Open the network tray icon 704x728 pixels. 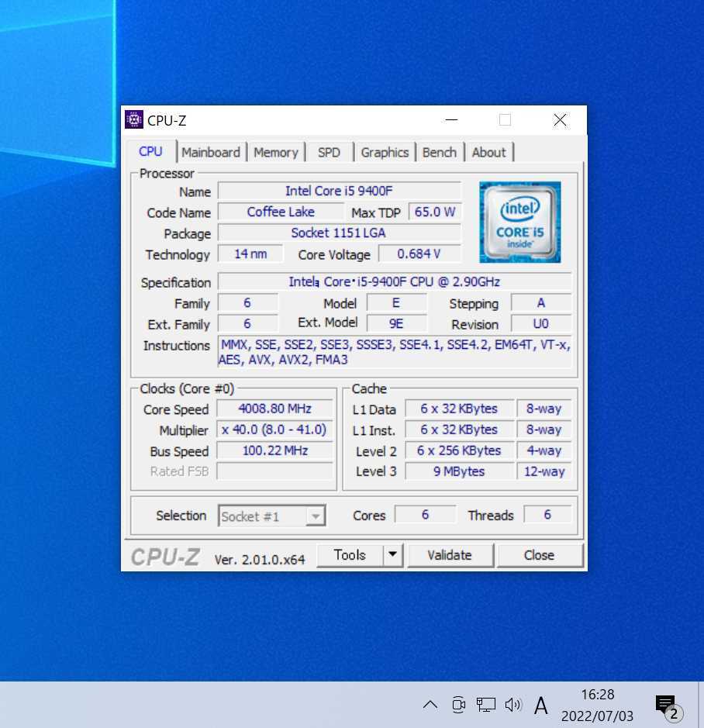[x=485, y=705]
